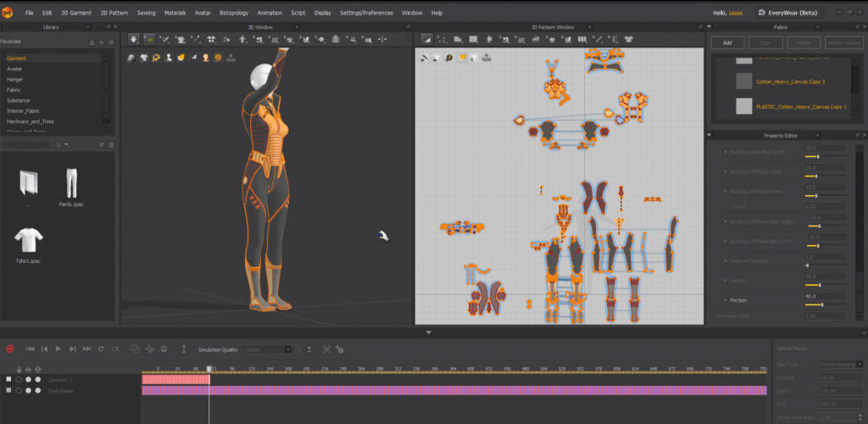Image resolution: width=868 pixels, height=424 pixels.
Task: Click the gears settings icon in timeline toolbar
Action: (x=340, y=349)
